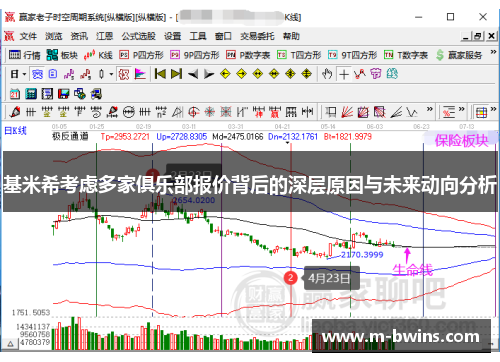This screenshot has width=500, height=362.
Task: Open the 行情 market quotes view
Action: pyautogui.click(x=24, y=55)
